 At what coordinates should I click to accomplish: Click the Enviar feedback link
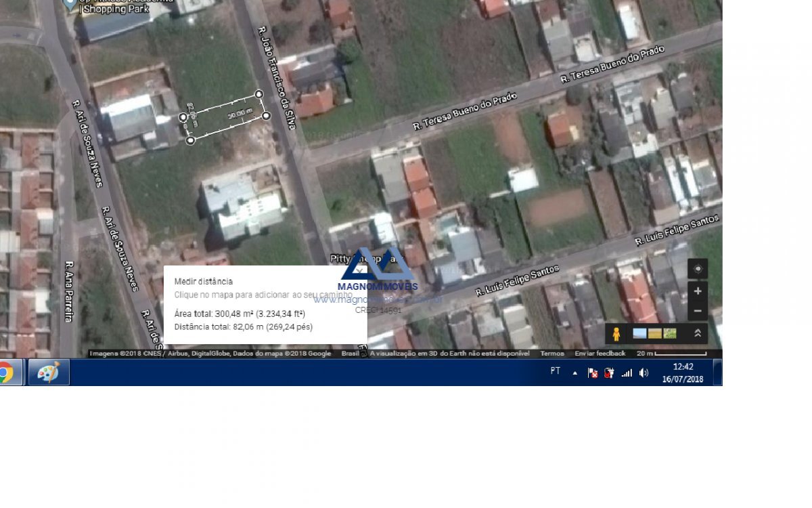tap(600, 354)
